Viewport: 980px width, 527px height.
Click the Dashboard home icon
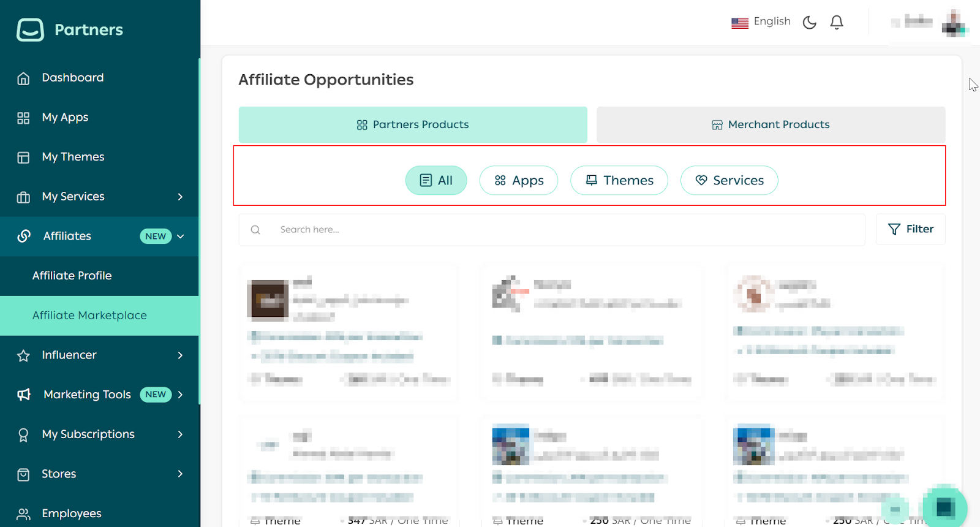23,78
